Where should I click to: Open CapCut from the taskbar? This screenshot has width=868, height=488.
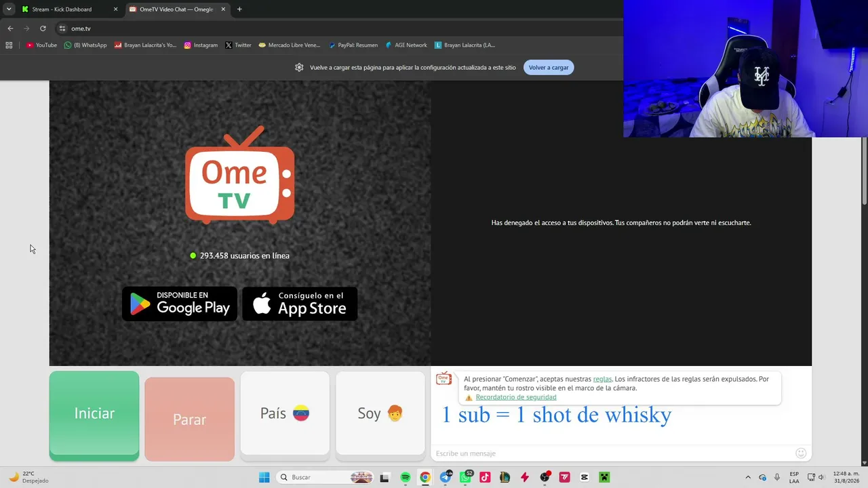tap(585, 477)
